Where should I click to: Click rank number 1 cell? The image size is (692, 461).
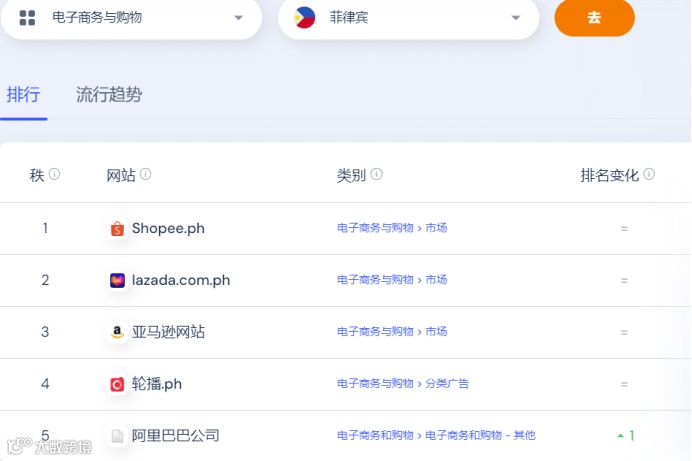click(x=45, y=228)
